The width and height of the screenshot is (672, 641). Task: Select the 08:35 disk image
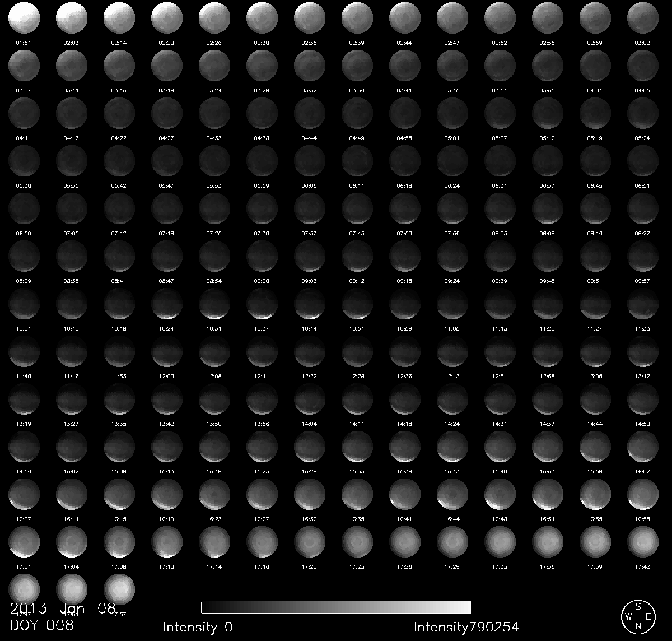click(x=72, y=257)
